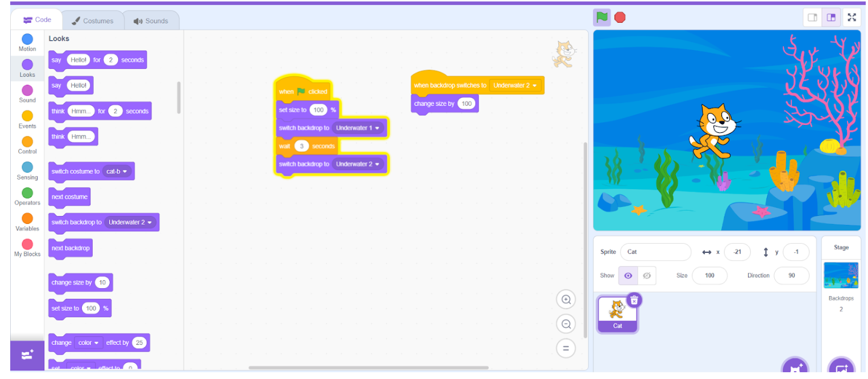Screen dimensions: 868x379
Task: Select the Stage backdrop thumbnail
Action: (x=841, y=275)
